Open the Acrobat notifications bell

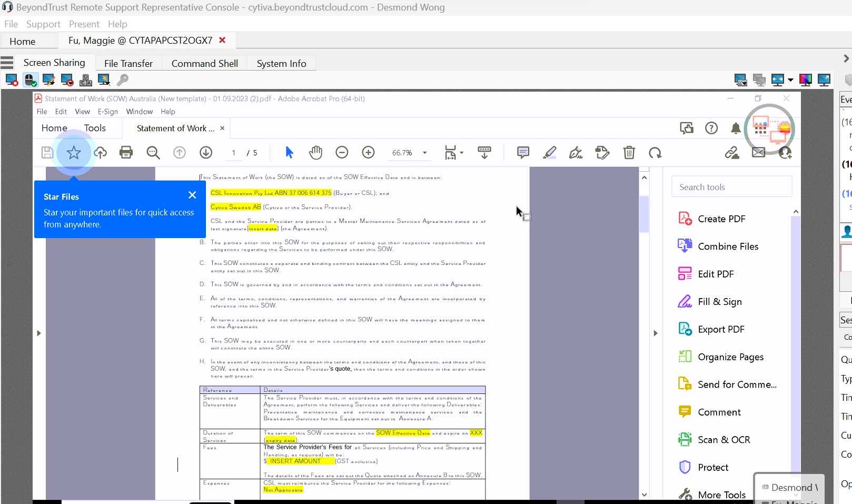coord(736,128)
